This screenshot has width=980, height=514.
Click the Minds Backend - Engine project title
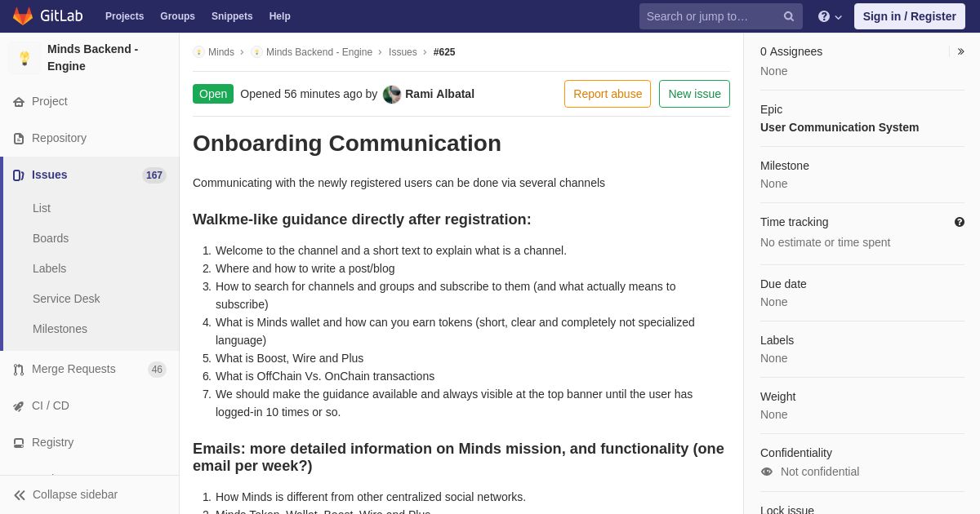click(x=93, y=57)
